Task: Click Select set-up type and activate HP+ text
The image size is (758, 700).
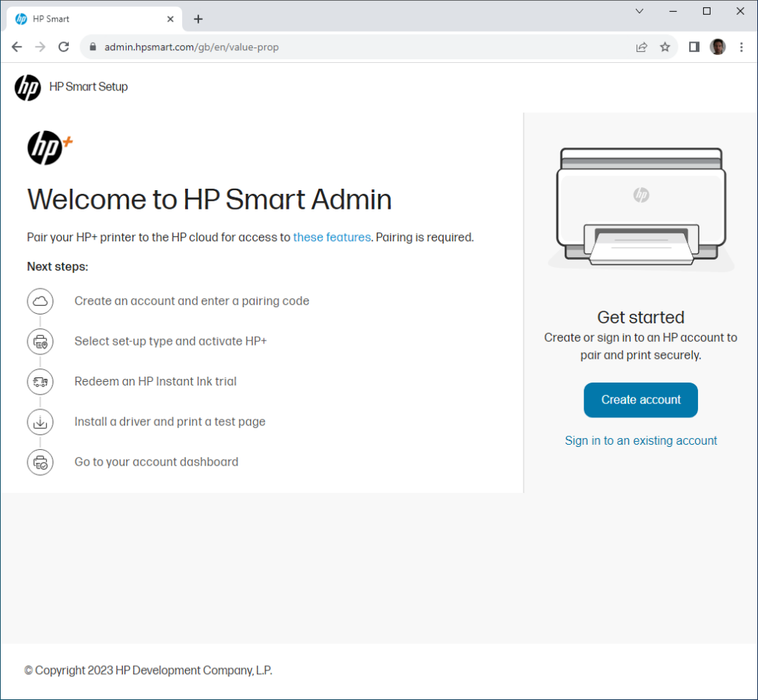Action: coord(170,342)
